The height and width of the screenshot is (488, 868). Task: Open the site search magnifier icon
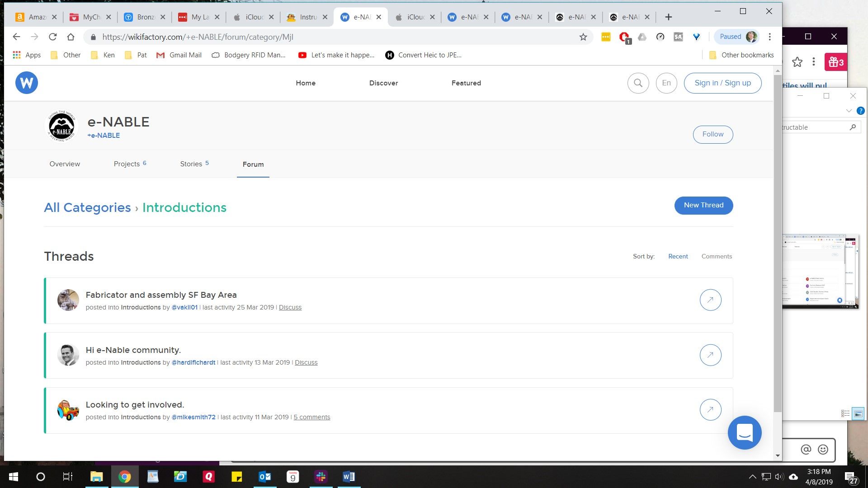click(x=638, y=83)
